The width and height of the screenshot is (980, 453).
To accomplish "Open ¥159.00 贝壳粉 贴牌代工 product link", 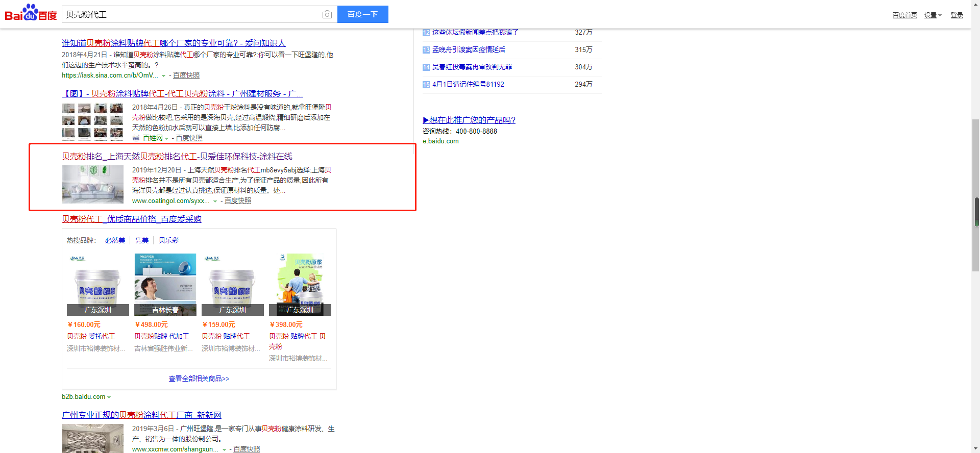I will pyautogui.click(x=226, y=337).
